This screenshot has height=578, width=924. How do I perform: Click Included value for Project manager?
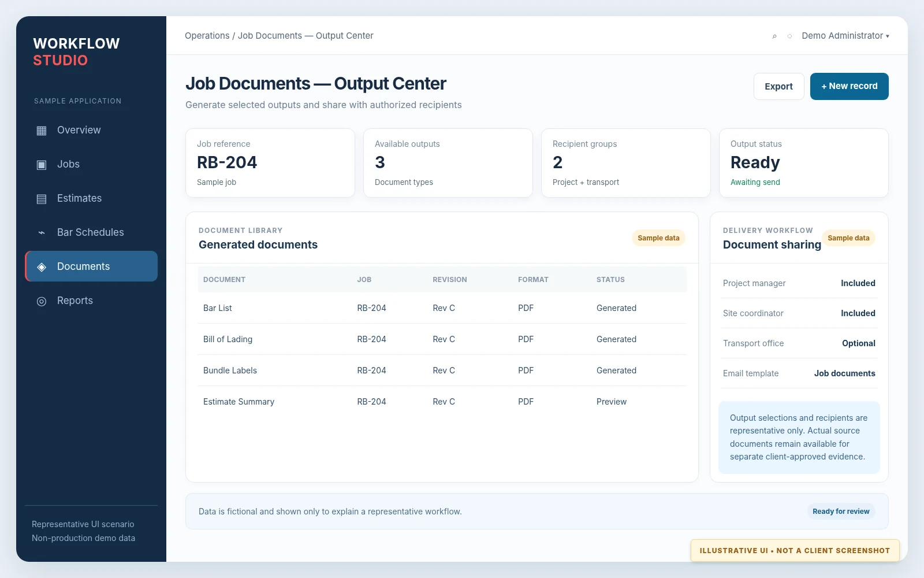[x=858, y=283]
